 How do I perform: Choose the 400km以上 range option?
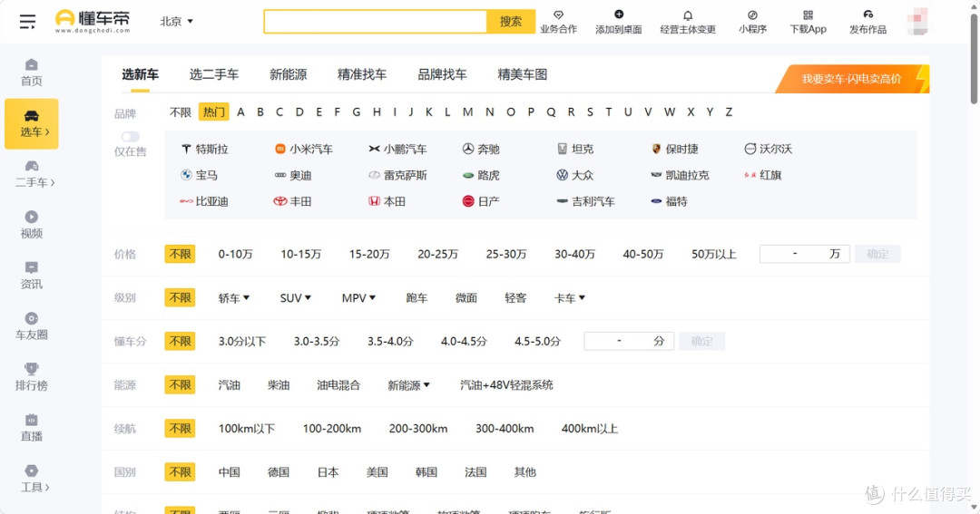click(590, 429)
